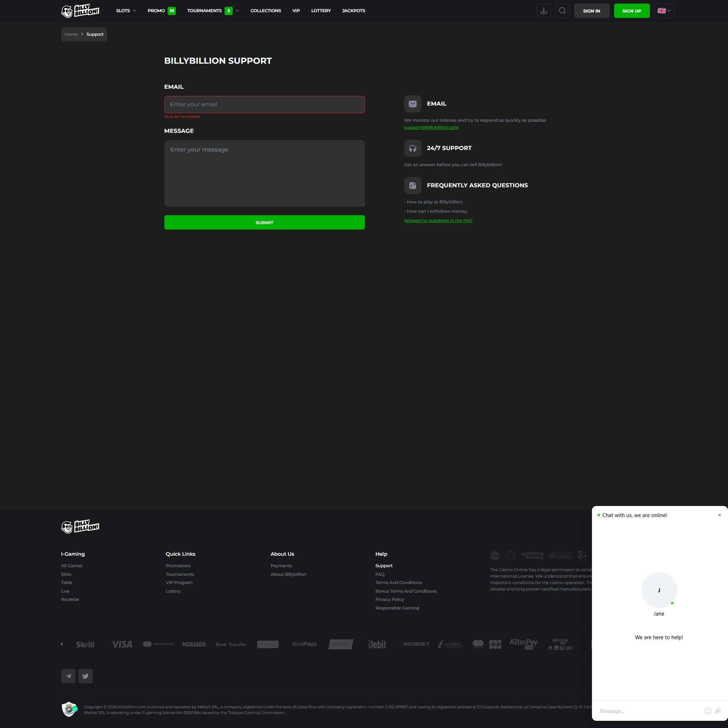Open the support@billybillion.com email link

pos(431,127)
